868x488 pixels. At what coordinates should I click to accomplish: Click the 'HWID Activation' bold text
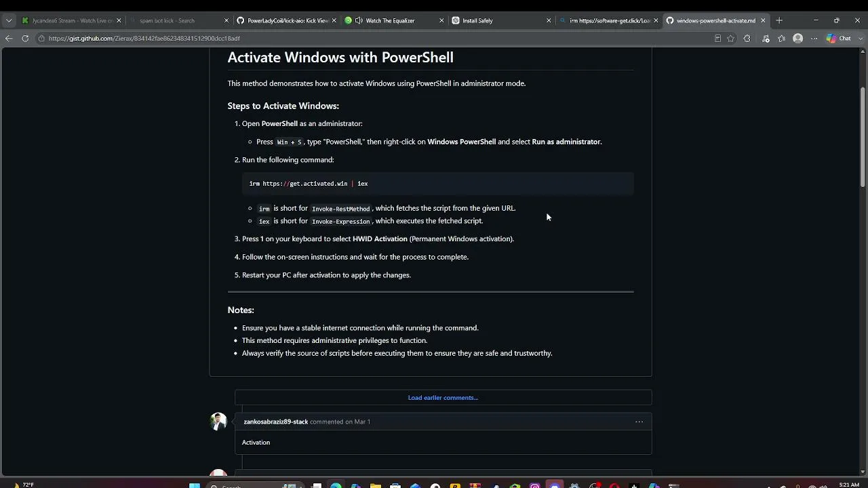click(380, 239)
